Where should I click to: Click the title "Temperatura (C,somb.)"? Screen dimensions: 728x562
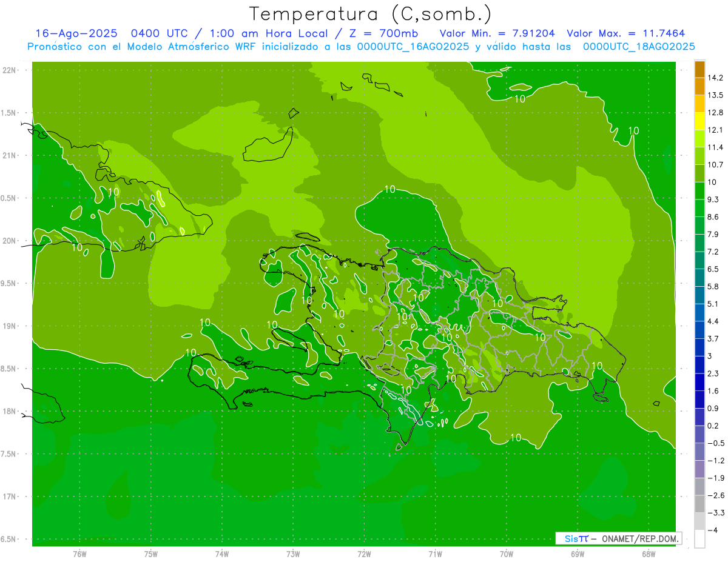(x=370, y=14)
